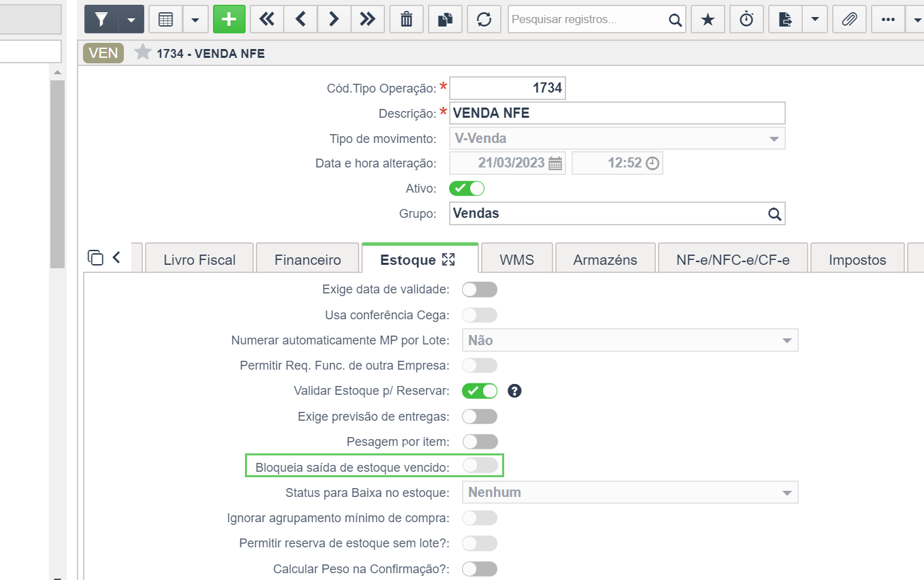Open favorites with the star toolbar button
The image size is (924, 580).
pos(708,19)
